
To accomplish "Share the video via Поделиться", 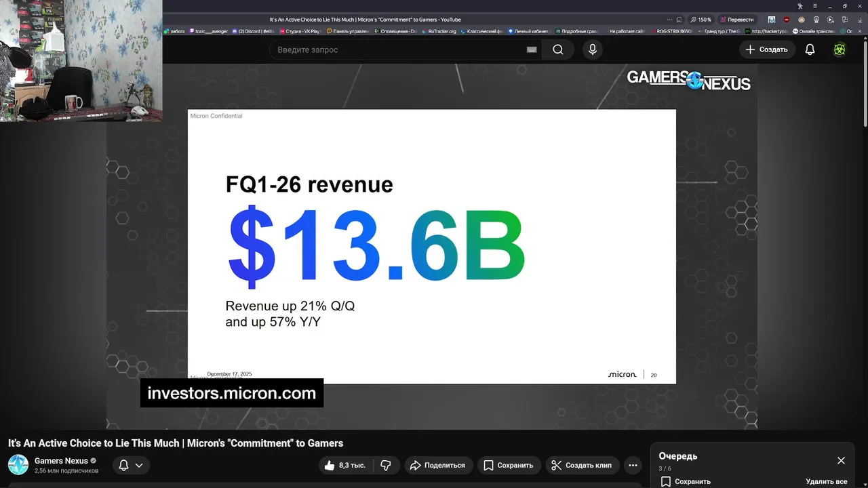I will click(438, 465).
